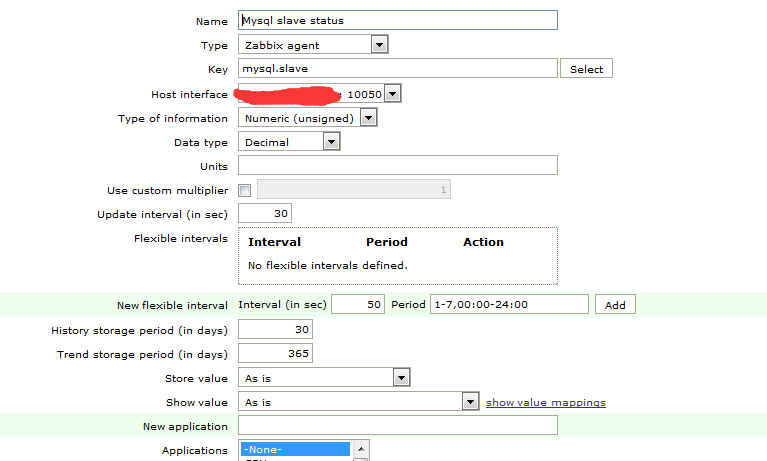Click the Update interval field showing 30
767x461 pixels.
pyautogui.click(x=265, y=213)
